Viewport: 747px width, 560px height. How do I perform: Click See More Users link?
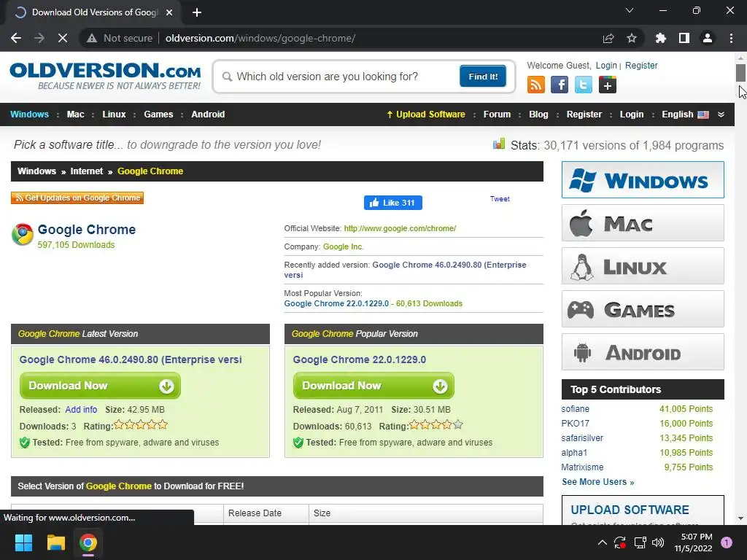click(x=597, y=482)
